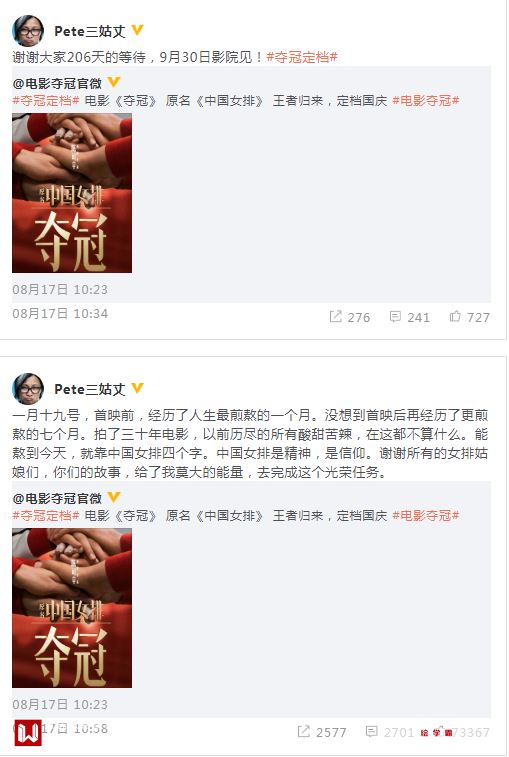Click verified V badge beside first Pete三姑丈 name
The height and width of the screenshot is (757, 509).
pos(137,30)
